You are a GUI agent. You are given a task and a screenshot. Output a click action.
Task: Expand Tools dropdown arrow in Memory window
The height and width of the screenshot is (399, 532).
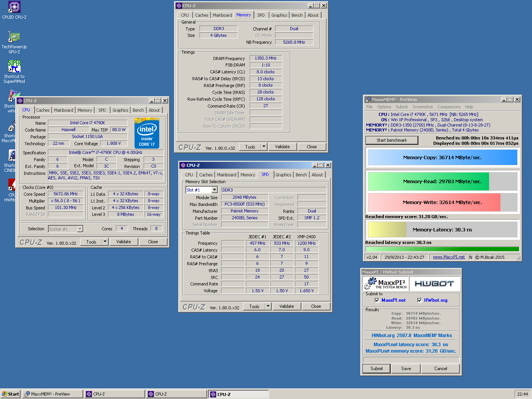(x=264, y=147)
